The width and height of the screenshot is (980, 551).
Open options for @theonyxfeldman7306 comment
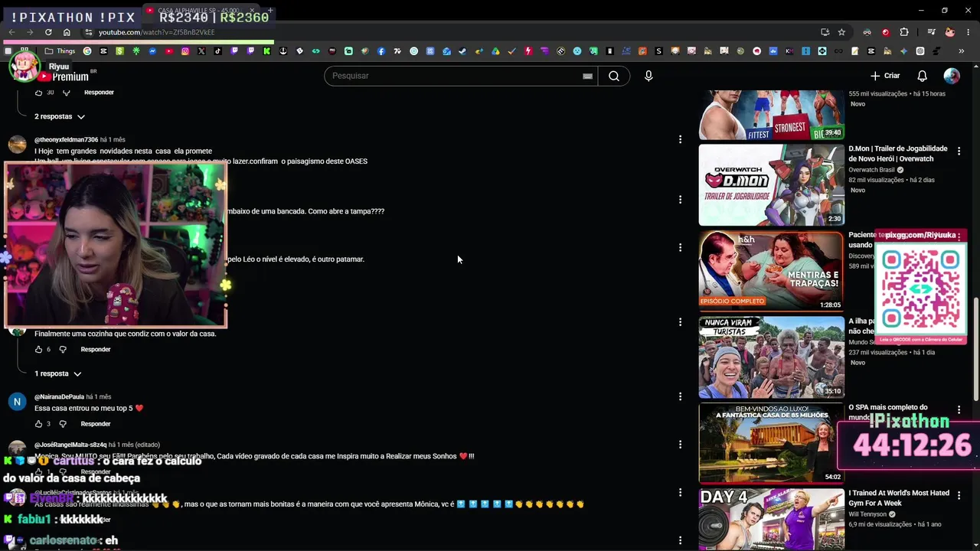[x=680, y=139]
